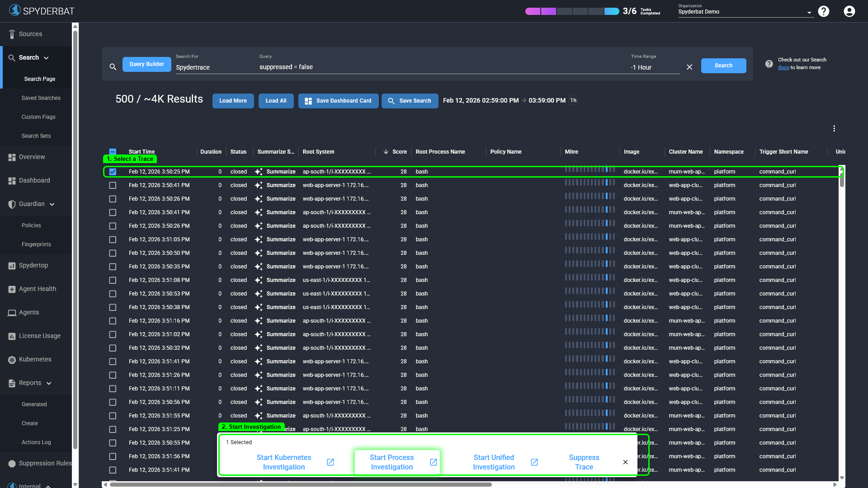
Task: Click the Summarize sparkle icon on the first row
Action: click(x=258, y=172)
